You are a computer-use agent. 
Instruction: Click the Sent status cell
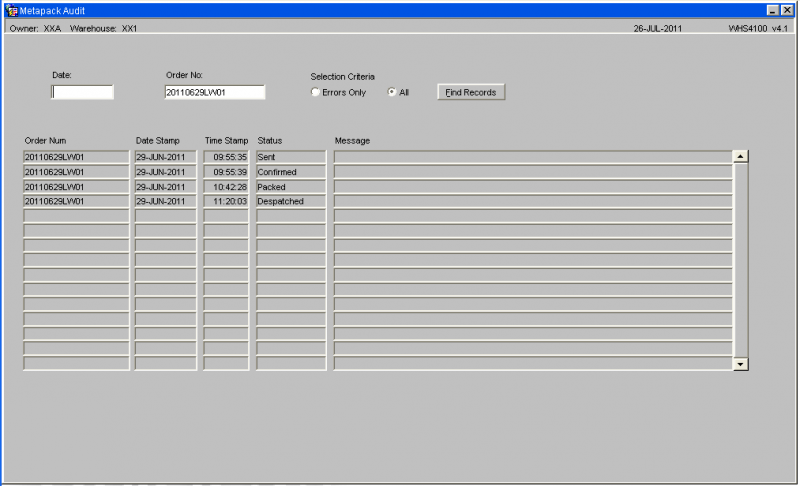click(291, 157)
